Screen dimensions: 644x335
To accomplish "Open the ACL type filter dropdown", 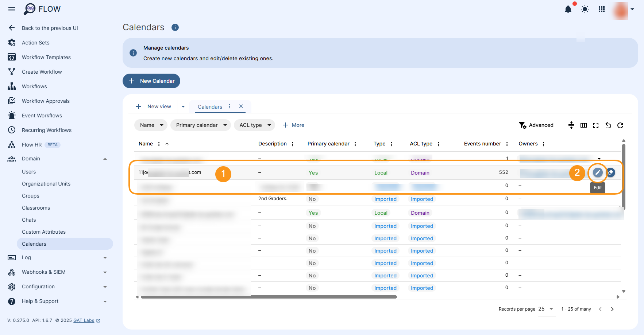I will coord(254,125).
